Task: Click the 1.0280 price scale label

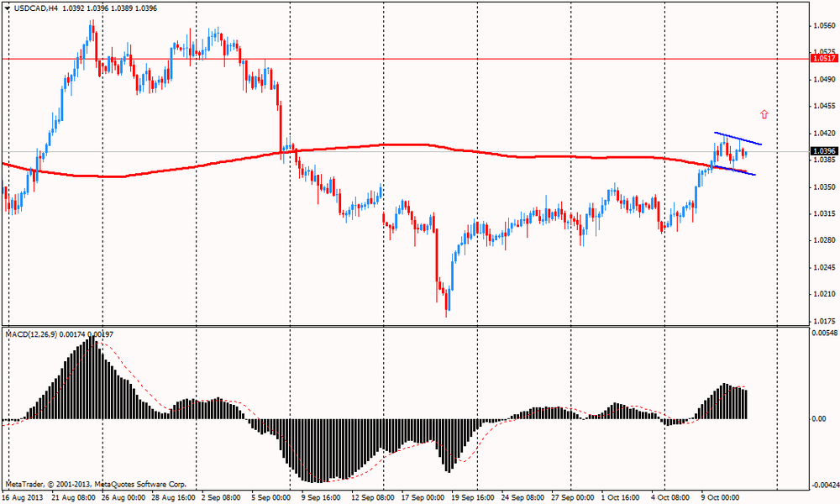Action: (825, 240)
